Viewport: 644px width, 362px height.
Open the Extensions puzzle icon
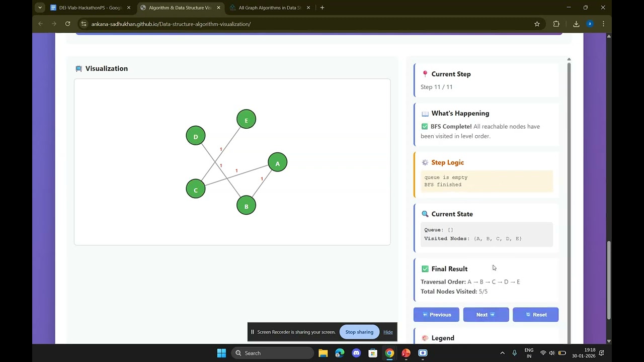click(556, 24)
